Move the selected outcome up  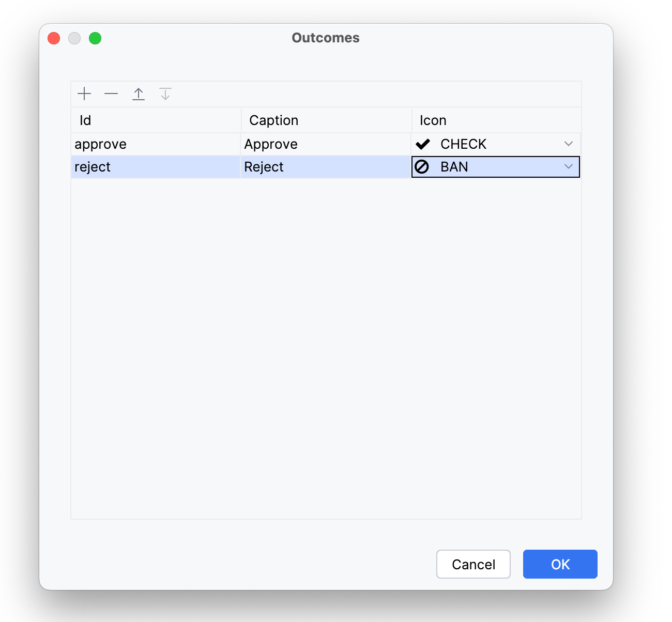pyautogui.click(x=139, y=94)
